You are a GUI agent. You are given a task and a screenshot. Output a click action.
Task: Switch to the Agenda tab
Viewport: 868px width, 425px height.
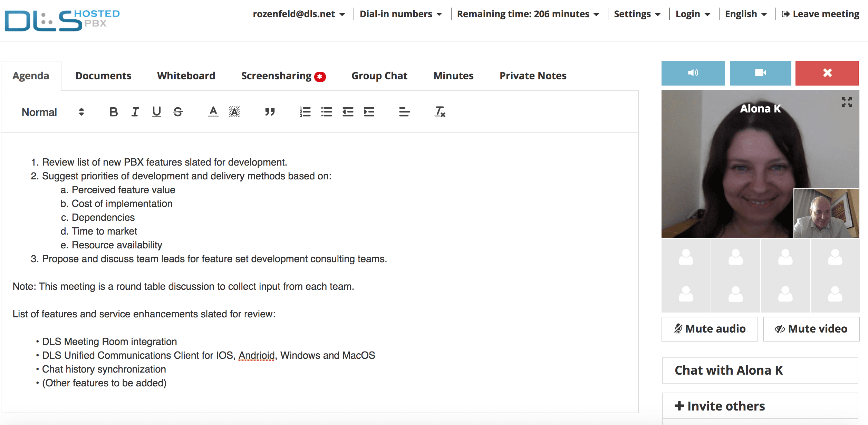31,76
